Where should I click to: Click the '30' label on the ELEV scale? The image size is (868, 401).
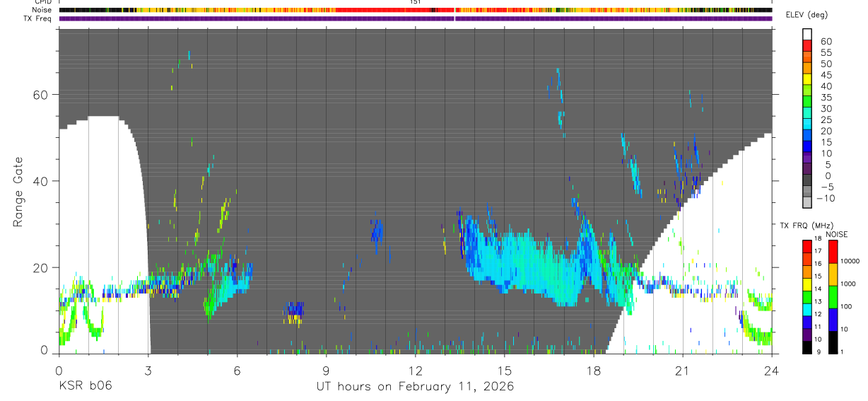(x=825, y=108)
